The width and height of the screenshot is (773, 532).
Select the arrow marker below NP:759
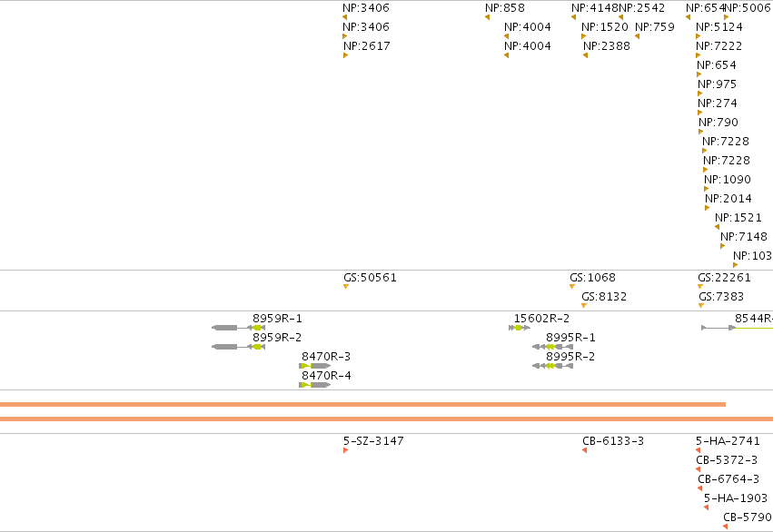[x=637, y=36]
